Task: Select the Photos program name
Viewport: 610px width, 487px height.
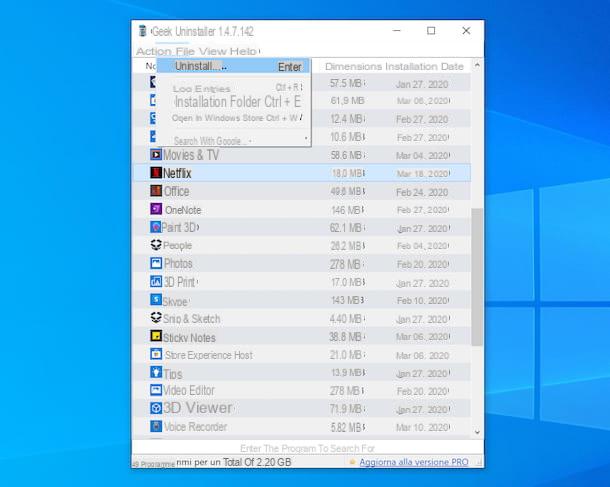Action: [178, 263]
